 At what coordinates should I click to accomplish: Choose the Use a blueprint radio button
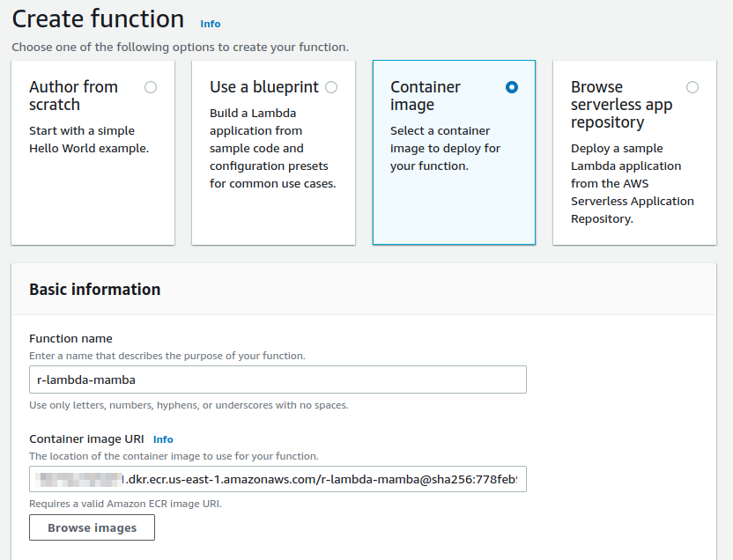coord(331,87)
